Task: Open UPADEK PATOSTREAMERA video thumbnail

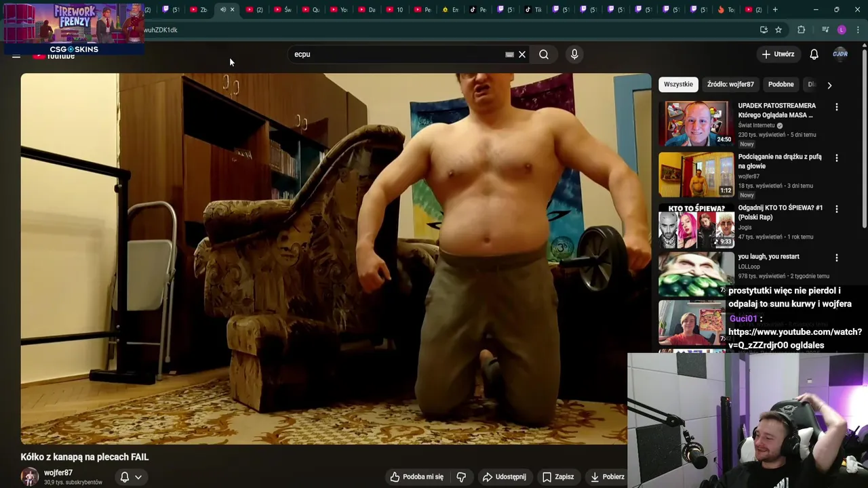Action: (x=696, y=123)
